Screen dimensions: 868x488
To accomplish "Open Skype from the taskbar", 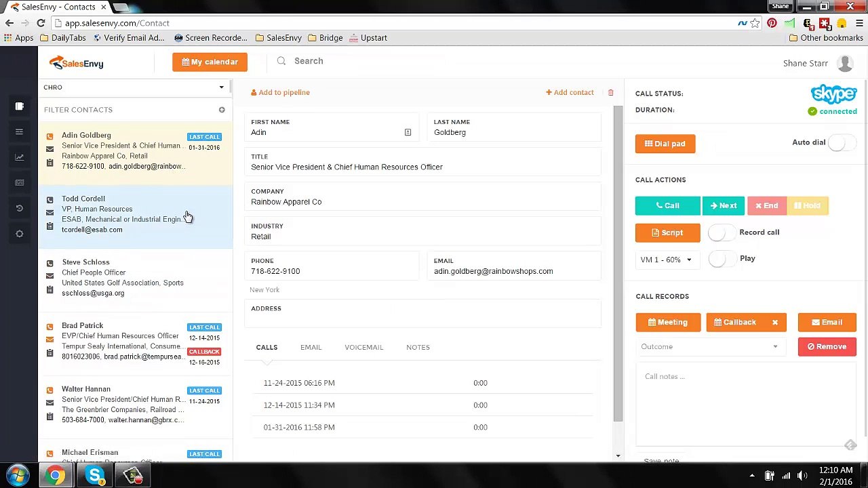I will 95,476.
